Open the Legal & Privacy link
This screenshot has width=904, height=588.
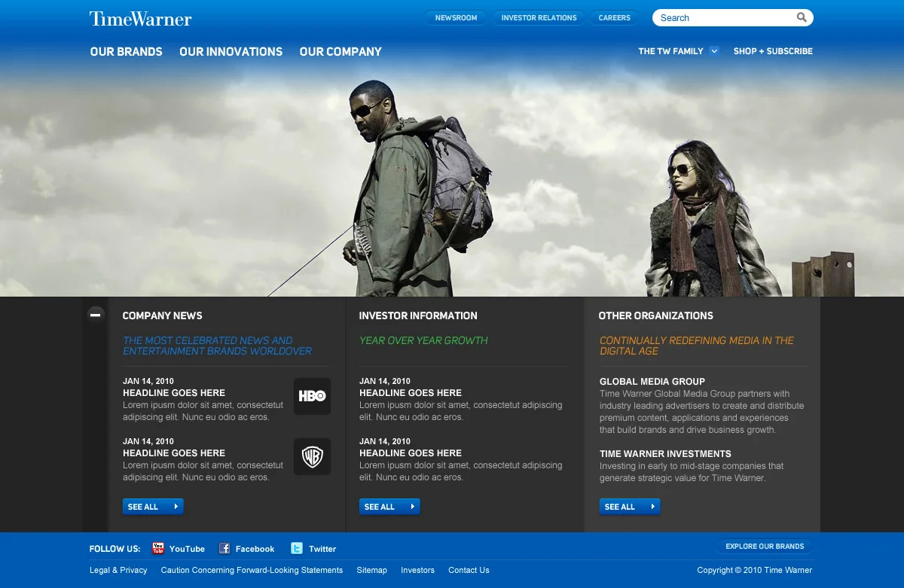(118, 570)
